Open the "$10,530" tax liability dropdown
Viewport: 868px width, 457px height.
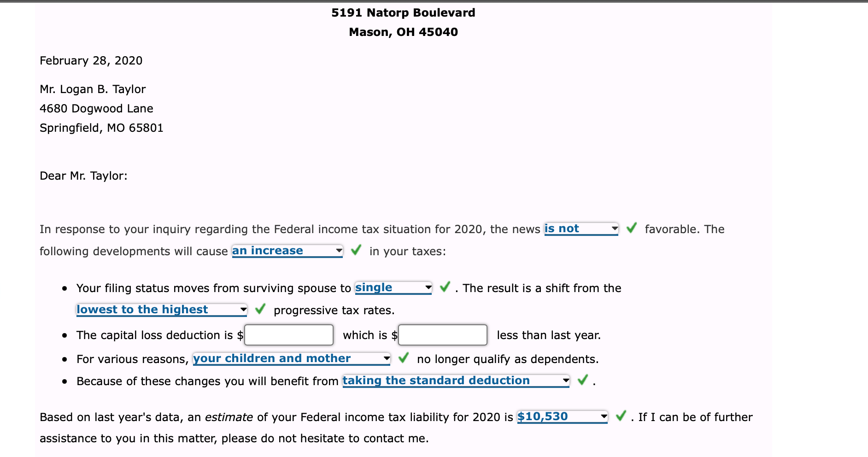[x=563, y=417]
